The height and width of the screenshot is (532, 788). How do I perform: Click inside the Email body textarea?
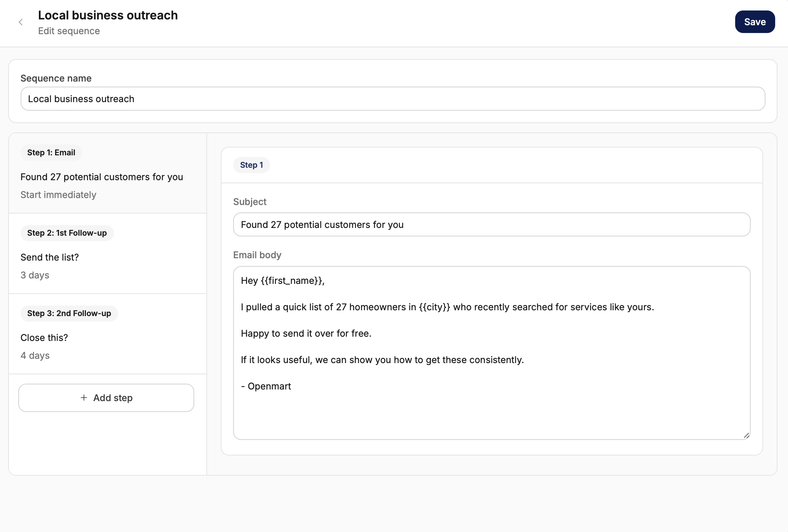click(x=491, y=412)
